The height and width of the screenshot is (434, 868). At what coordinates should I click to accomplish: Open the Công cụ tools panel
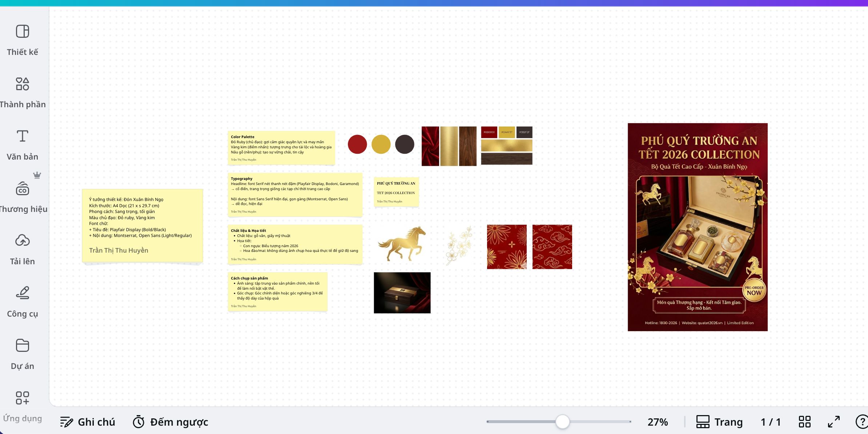coord(23,302)
